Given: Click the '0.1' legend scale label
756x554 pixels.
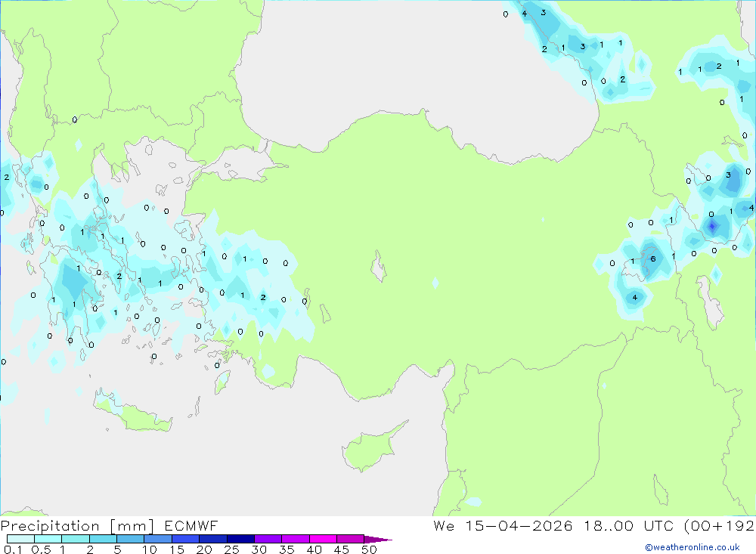Looking at the screenshot, I should point(13,549).
